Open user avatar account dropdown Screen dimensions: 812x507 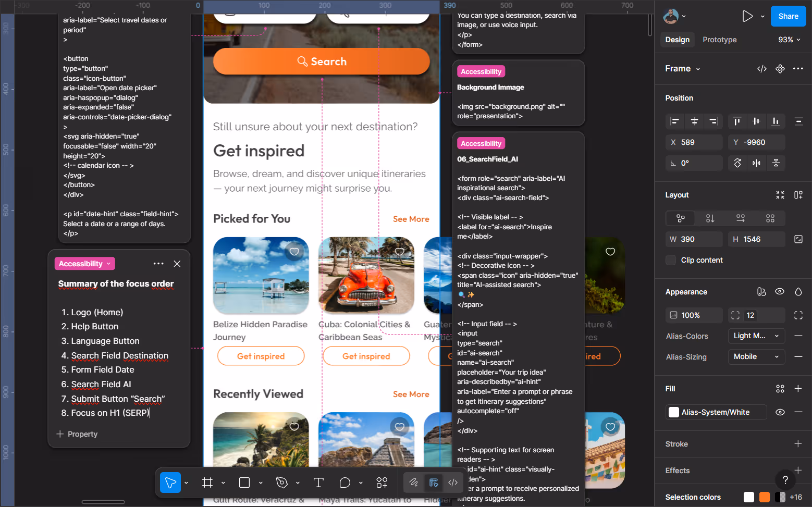pyautogui.click(x=674, y=16)
